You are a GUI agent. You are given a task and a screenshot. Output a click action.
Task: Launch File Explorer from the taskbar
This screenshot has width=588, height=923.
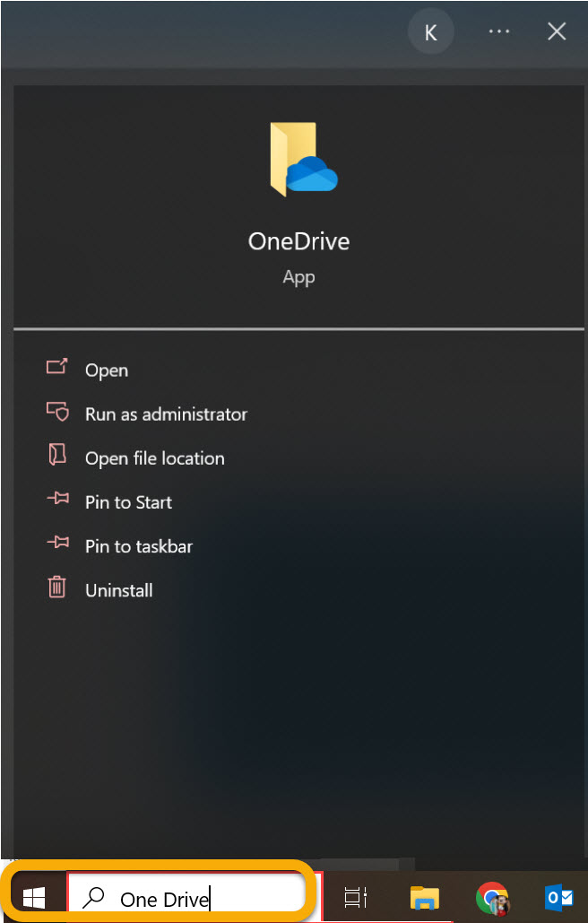click(x=424, y=897)
